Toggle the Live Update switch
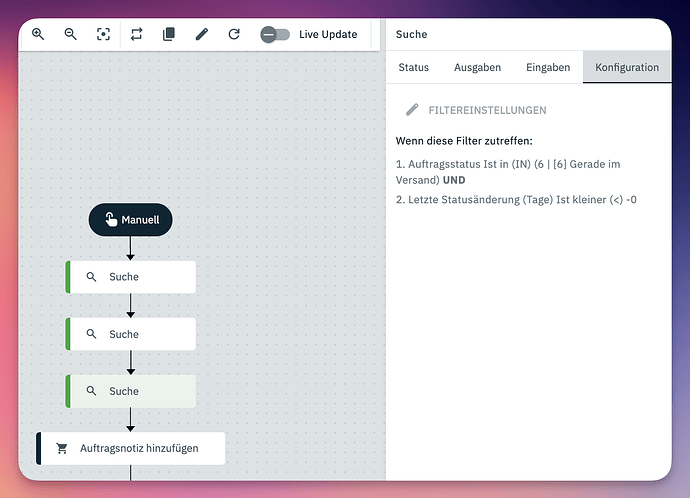Screen dimensions: 690x498 pos(275,34)
